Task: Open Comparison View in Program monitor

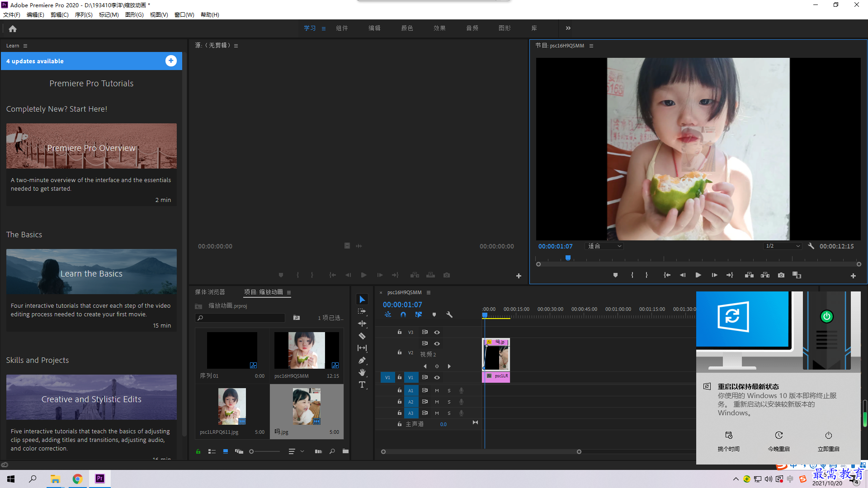Action: 797,275
